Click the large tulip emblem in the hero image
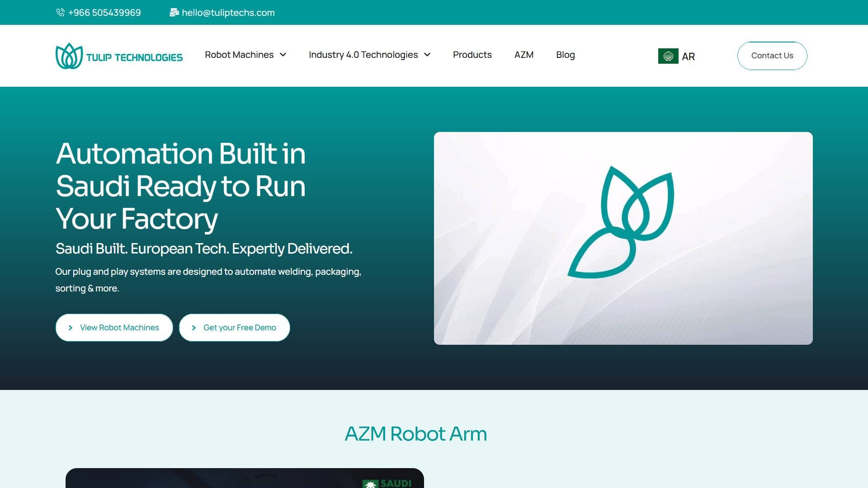This screenshot has height=488, width=868. click(x=621, y=222)
